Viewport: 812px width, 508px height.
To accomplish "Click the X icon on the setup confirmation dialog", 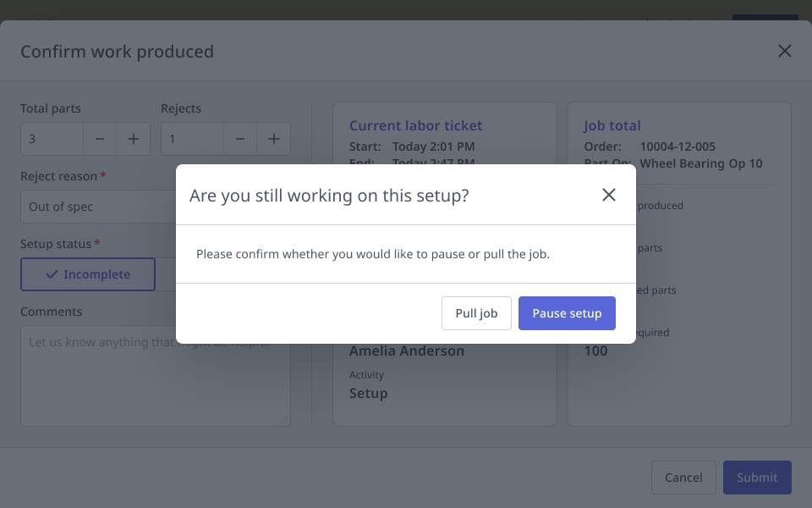I will (x=608, y=195).
